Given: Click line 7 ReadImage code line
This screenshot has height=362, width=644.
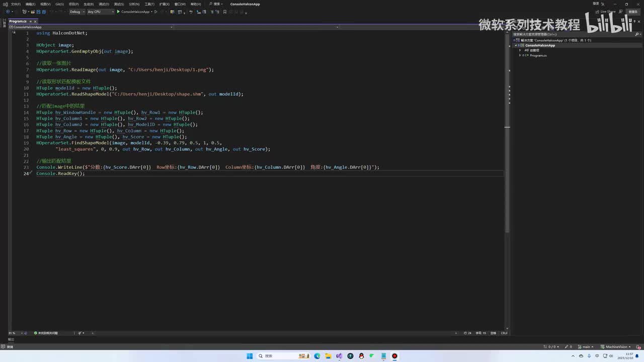Looking at the screenshot, I should click(125, 69).
